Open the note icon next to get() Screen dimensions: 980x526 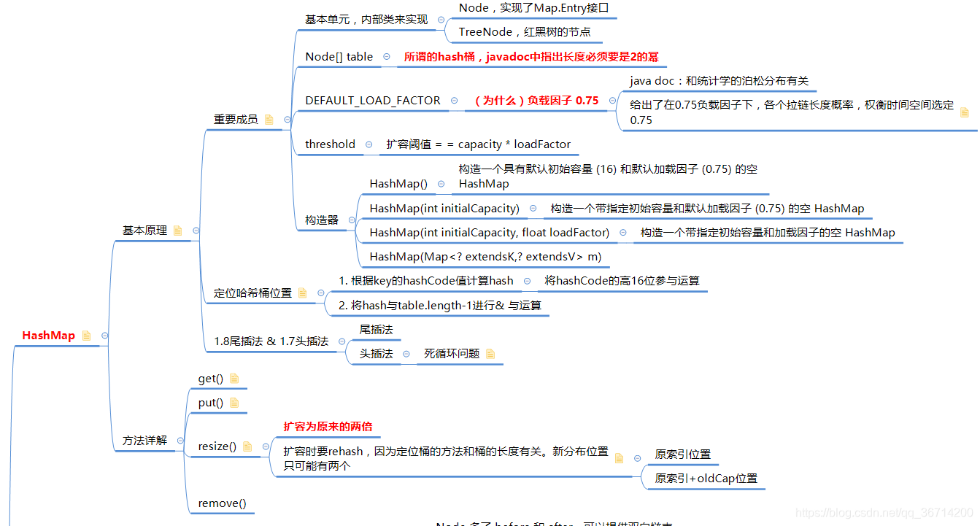(x=234, y=379)
